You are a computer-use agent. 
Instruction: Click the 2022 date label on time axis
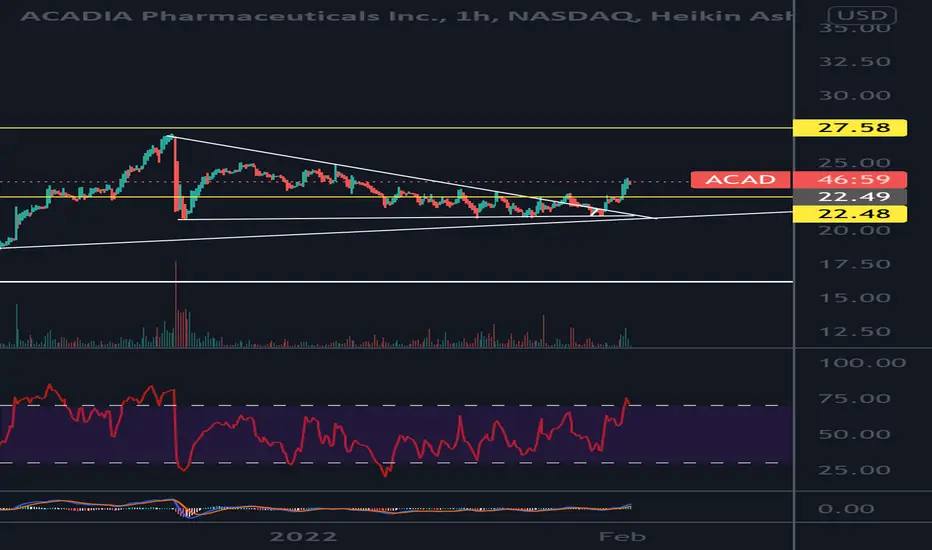click(x=303, y=536)
